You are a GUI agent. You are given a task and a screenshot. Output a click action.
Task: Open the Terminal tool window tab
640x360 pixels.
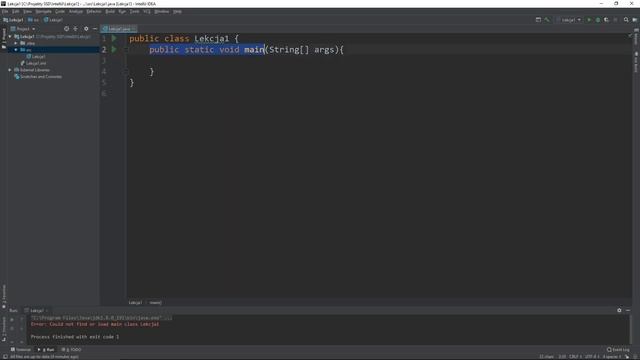[20, 350]
